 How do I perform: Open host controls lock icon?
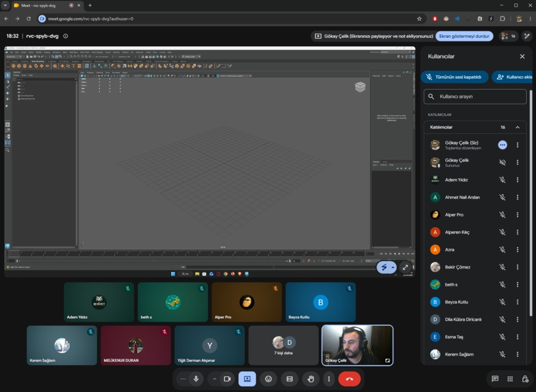(525, 379)
